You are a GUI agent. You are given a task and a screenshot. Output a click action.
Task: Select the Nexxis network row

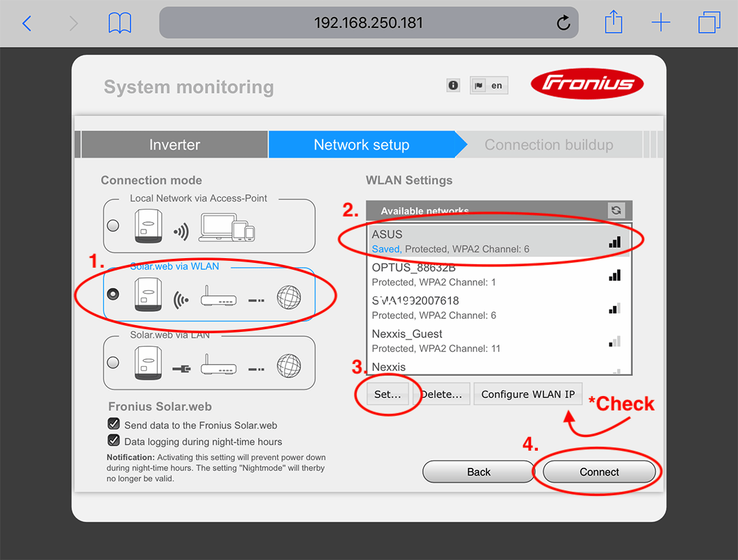pos(498,366)
